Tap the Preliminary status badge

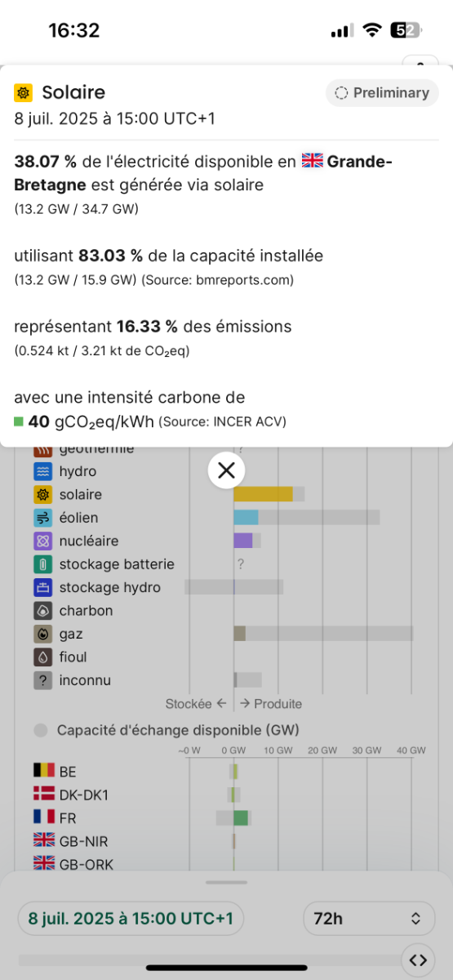382,93
